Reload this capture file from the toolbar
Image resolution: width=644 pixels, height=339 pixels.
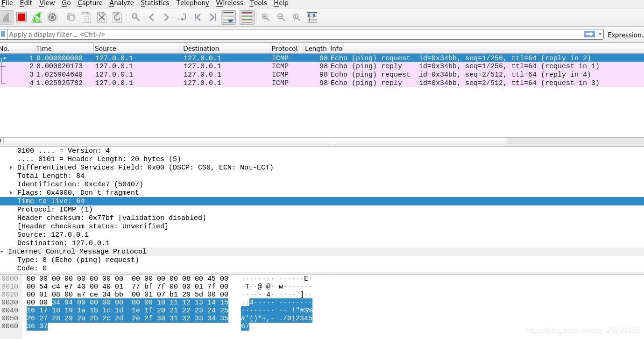pyautogui.click(x=117, y=17)
